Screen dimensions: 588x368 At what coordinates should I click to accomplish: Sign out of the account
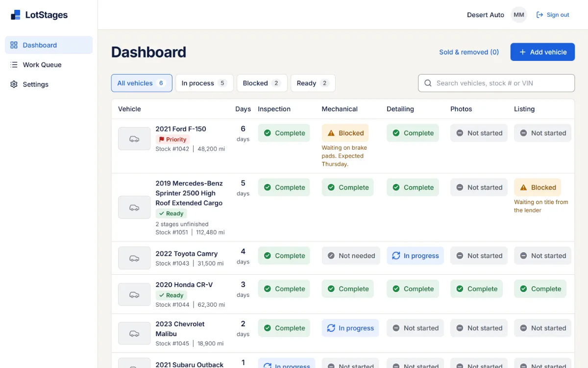[553, 15]
